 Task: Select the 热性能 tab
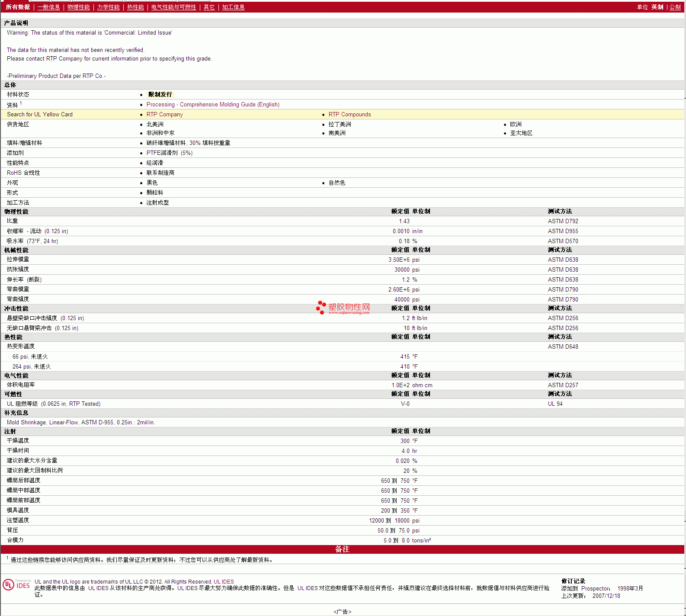pos(135,7)
